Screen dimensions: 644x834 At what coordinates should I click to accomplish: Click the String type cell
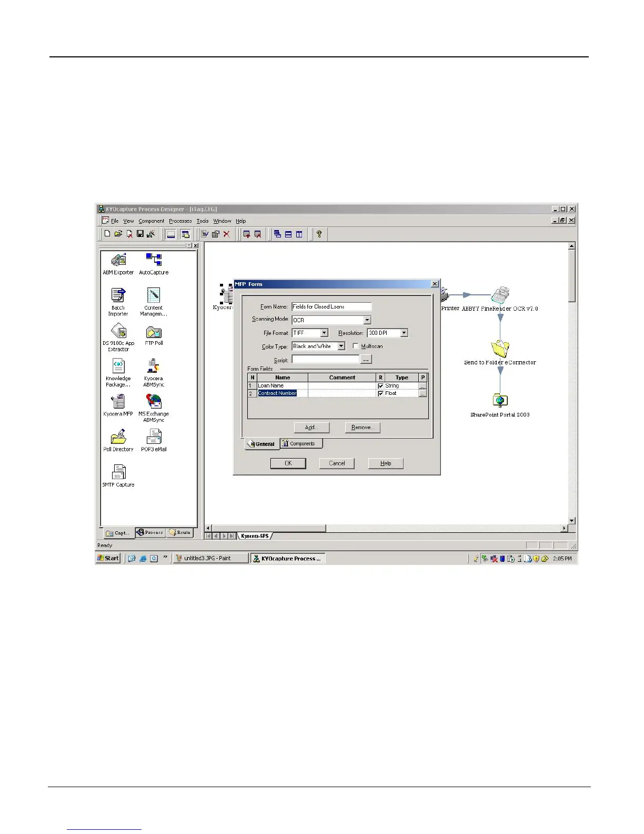coord(401,386)
